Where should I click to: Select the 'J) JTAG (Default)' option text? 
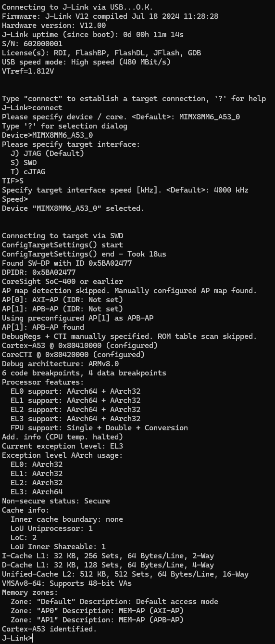(47, 154)
